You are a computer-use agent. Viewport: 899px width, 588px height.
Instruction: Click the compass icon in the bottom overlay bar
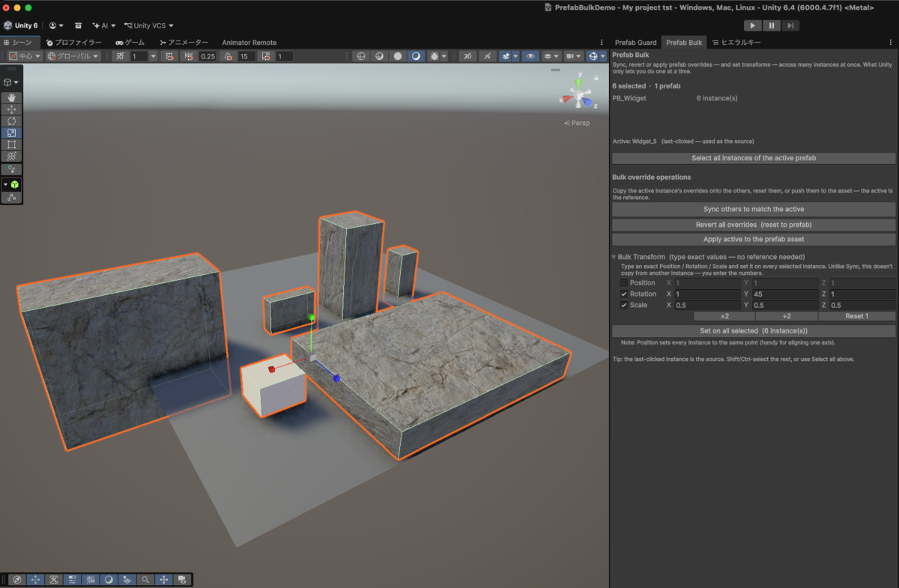click(17, 579)
